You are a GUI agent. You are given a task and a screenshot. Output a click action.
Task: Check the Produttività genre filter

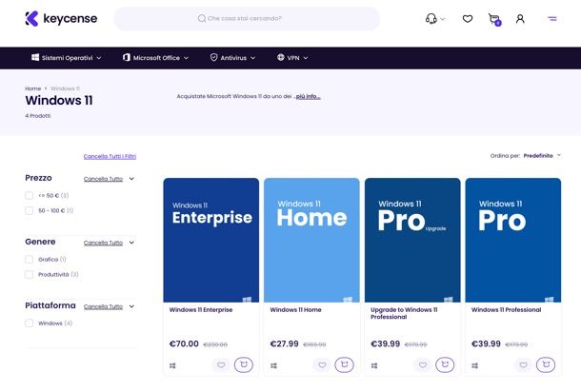coord(29,274)
